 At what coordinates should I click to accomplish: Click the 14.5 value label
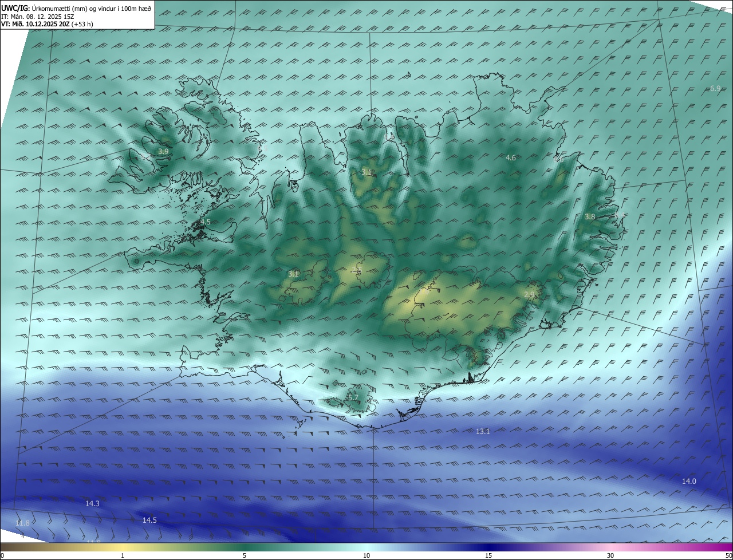coord(149,520)
